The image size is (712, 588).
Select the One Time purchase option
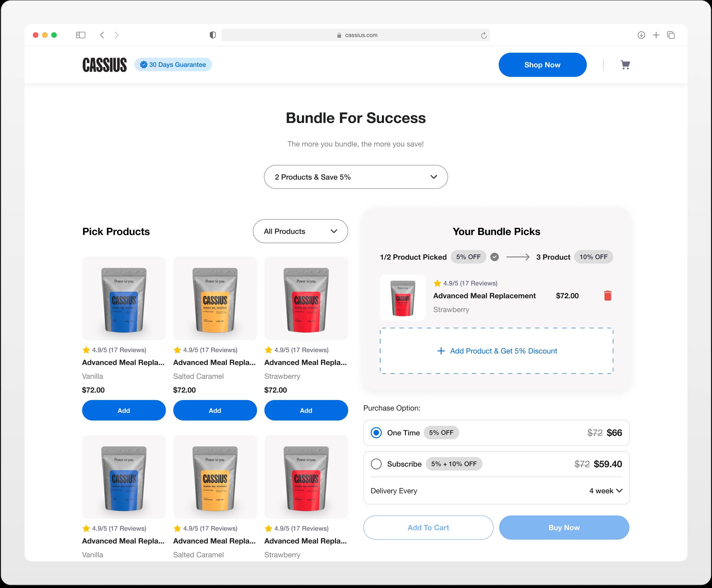point(376,432)
